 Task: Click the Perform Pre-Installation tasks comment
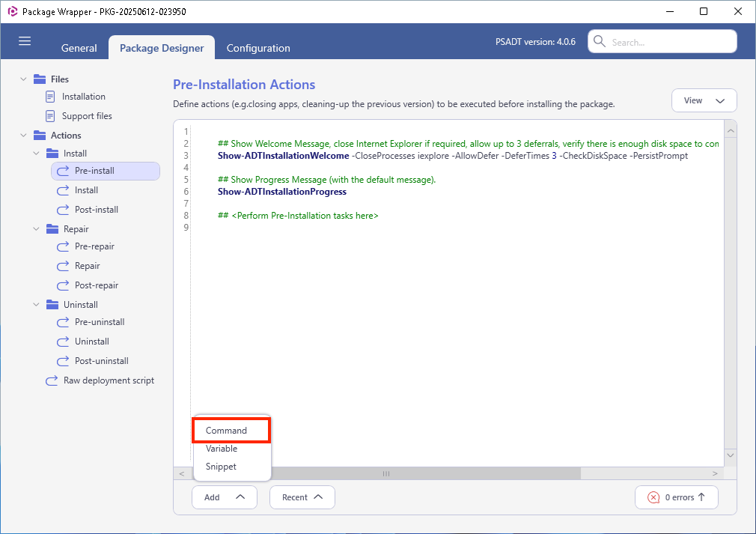point(298,216)
